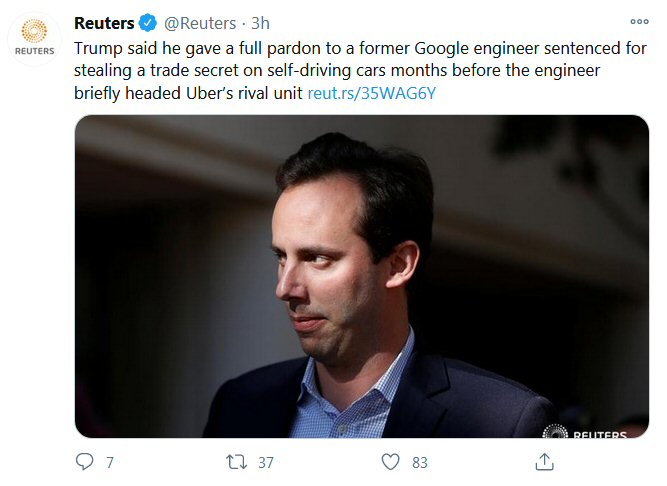Image resolution: width=667 pixels, height=486 pixels.
Task: Click the like count 83
Action: [419, 463]
